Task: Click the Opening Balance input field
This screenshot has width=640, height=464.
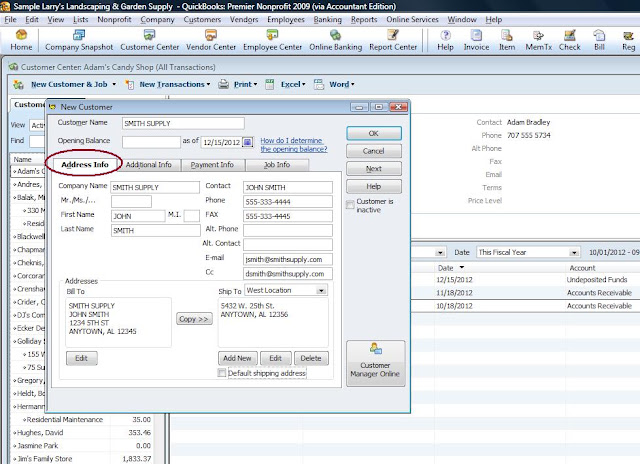Action: click(x=151, y=142)
